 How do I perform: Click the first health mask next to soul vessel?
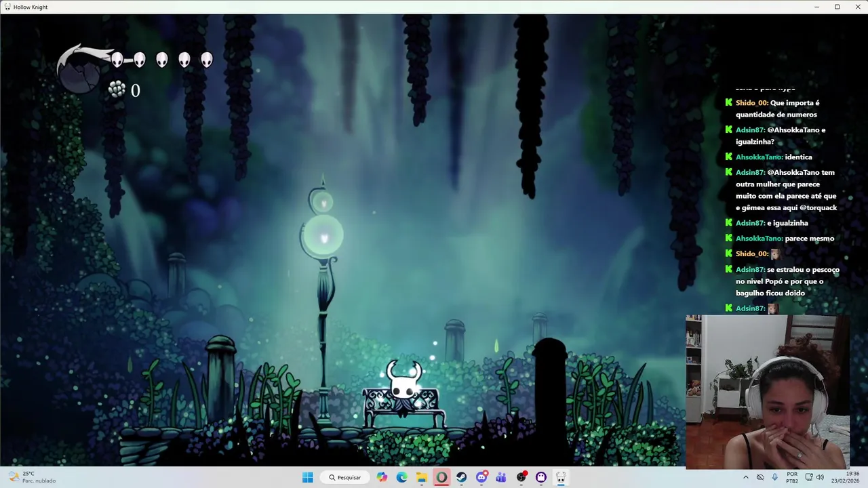[x=117, y=60]
